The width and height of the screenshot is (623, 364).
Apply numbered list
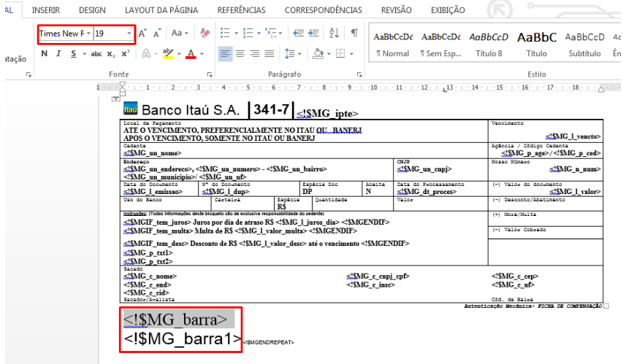(x=248, y=33)
